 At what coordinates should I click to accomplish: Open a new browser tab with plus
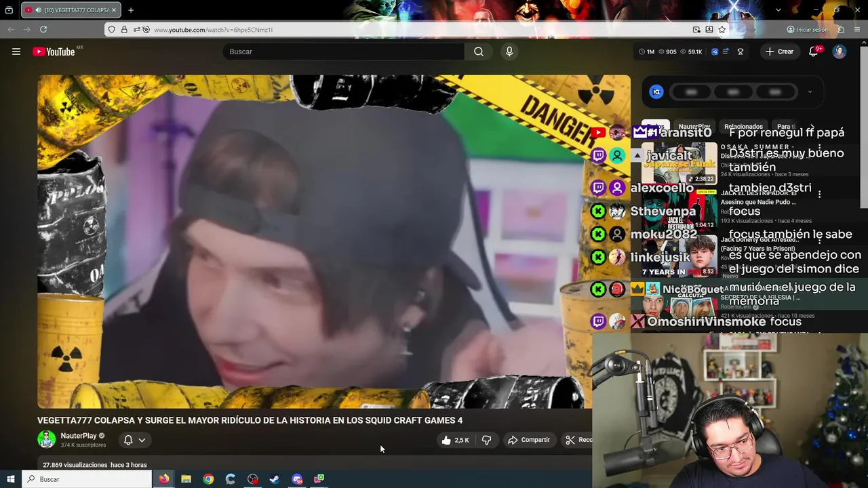[x=131, y=10]
